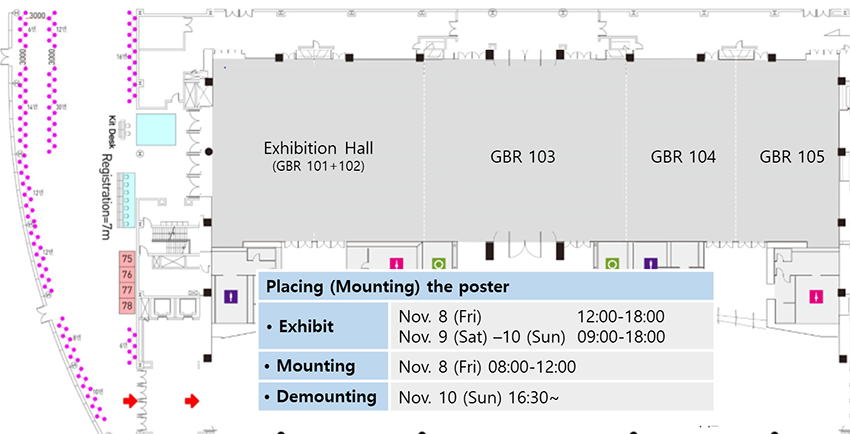Select the GBR 103 room
850x434 pixels.
click(523, 157)
